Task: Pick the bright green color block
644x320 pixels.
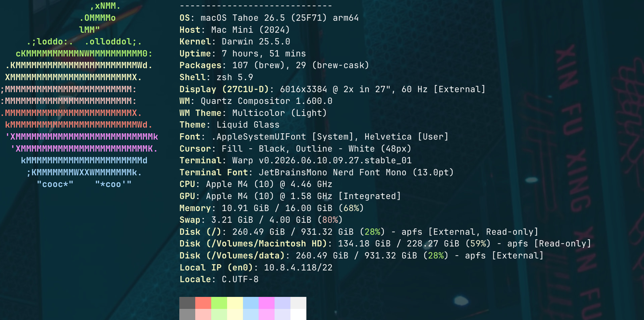Action: coord(219,303)
